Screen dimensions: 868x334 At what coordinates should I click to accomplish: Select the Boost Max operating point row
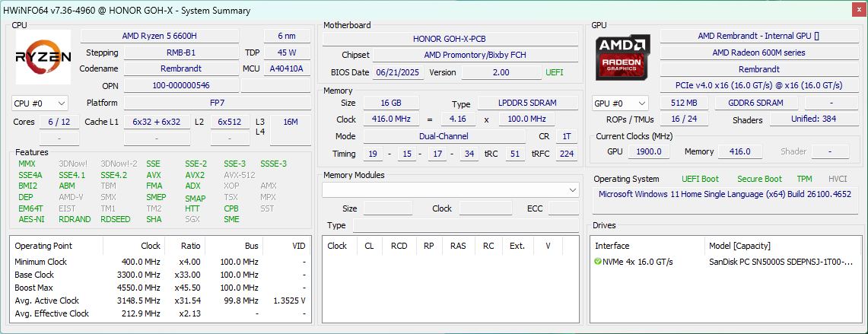pyautogui.click(x=160, y=288)
